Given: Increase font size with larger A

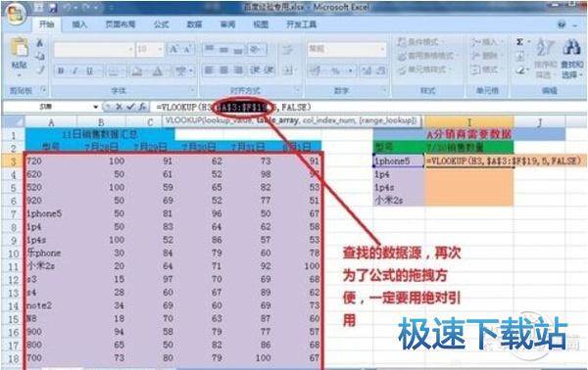Looking at the screenshot, I should 173,49.
